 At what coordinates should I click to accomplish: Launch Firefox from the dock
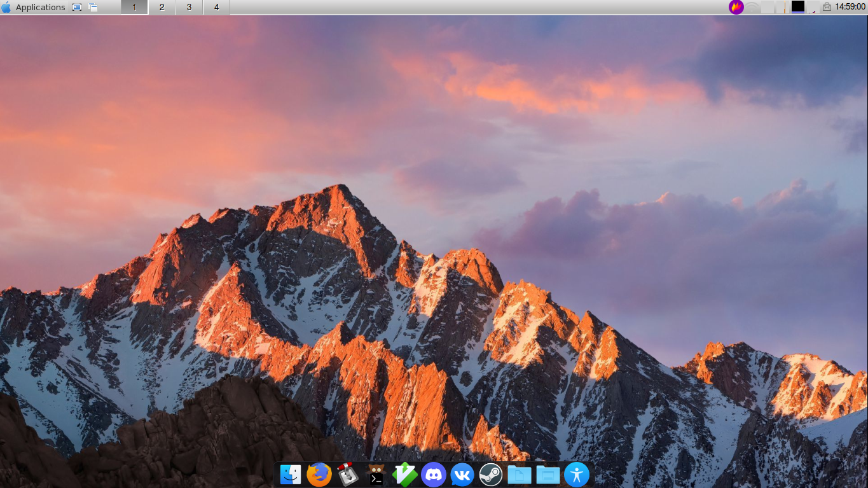(x=319, y=475)
